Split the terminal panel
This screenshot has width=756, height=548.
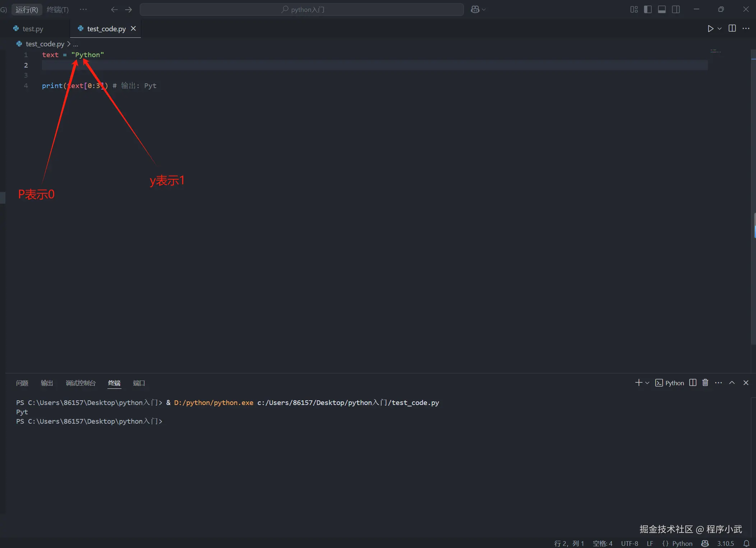693,383
